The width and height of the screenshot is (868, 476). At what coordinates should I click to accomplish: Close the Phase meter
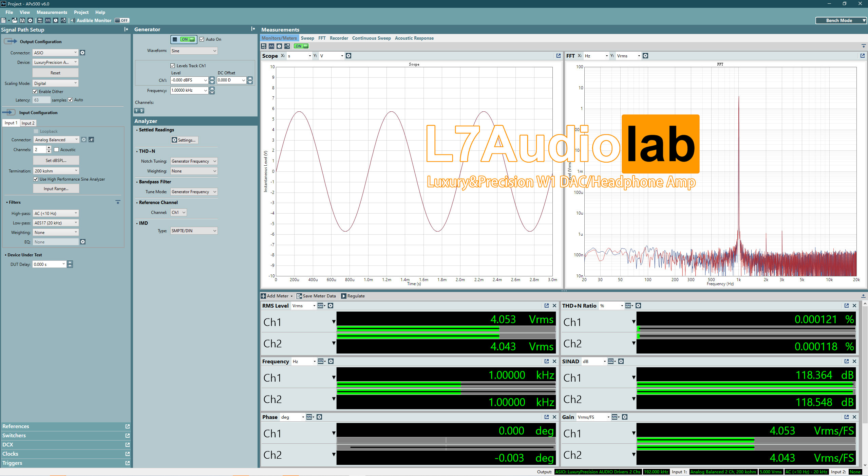(x=554, y=417)
